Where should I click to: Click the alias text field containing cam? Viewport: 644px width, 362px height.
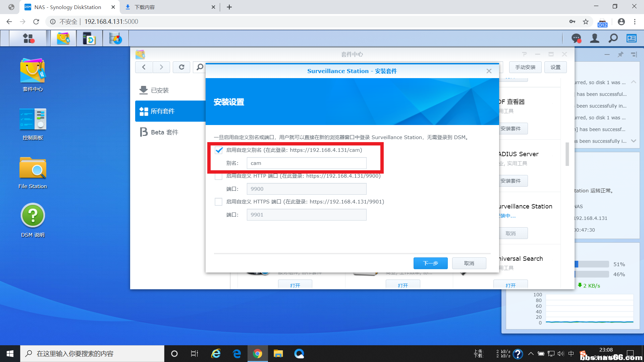pos(306,163)
